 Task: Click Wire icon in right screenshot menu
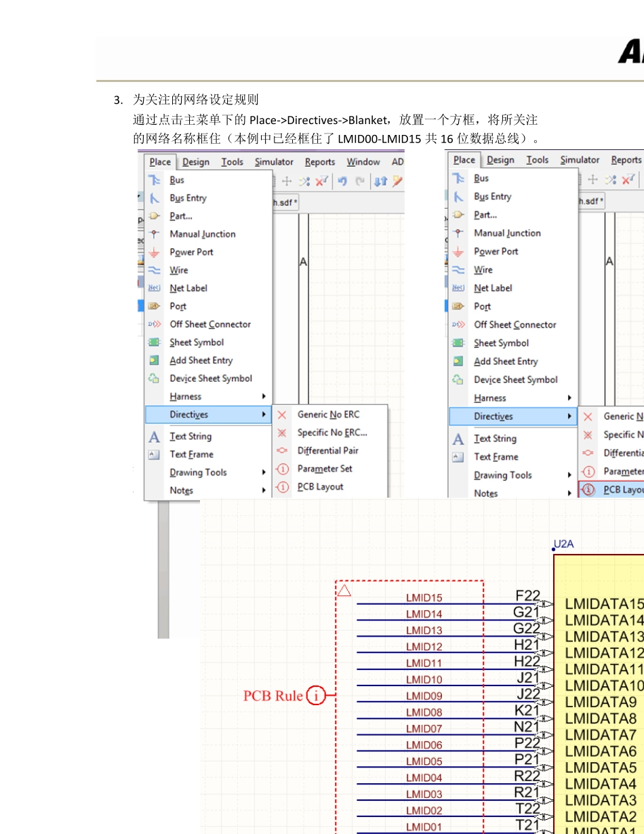459,269
